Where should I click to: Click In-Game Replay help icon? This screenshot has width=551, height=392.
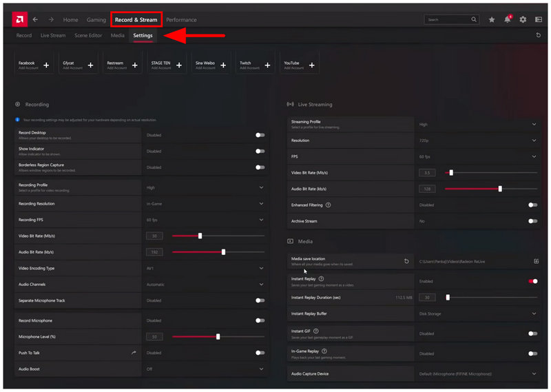click(x=324, y=351)
